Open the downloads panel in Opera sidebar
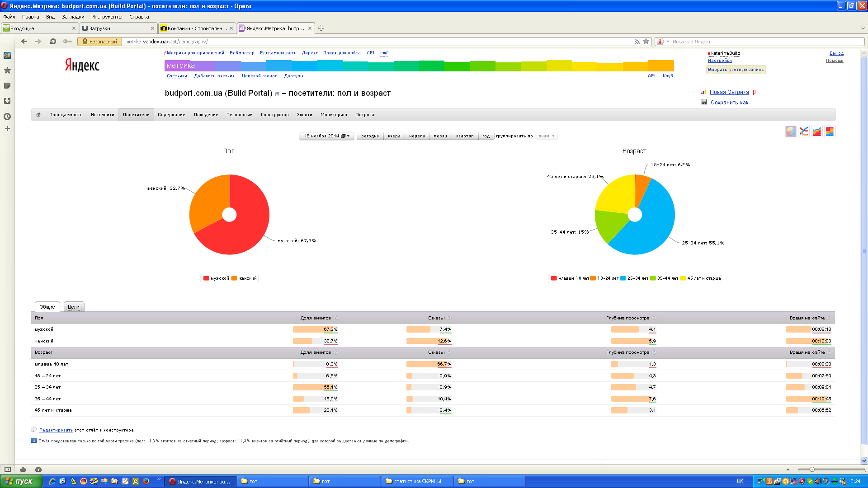The width and height of the screenshot is (868, 488). [x=7, y=101]
